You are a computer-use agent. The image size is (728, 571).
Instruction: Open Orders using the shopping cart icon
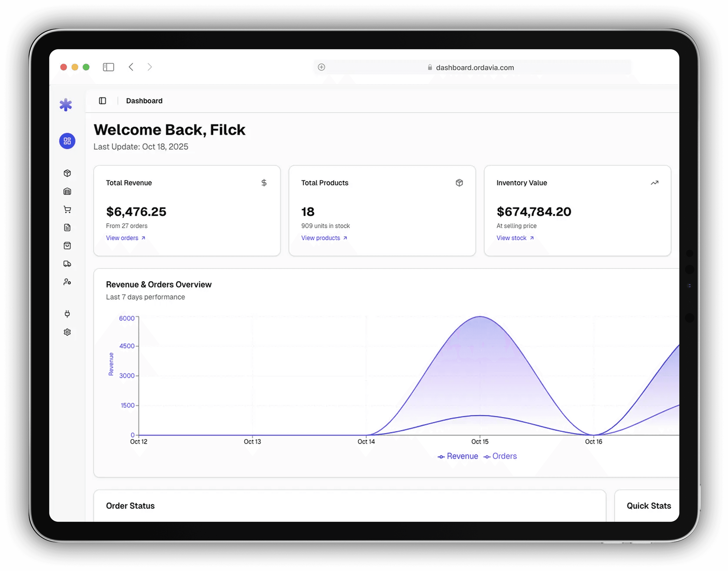(x=67, y=209)
